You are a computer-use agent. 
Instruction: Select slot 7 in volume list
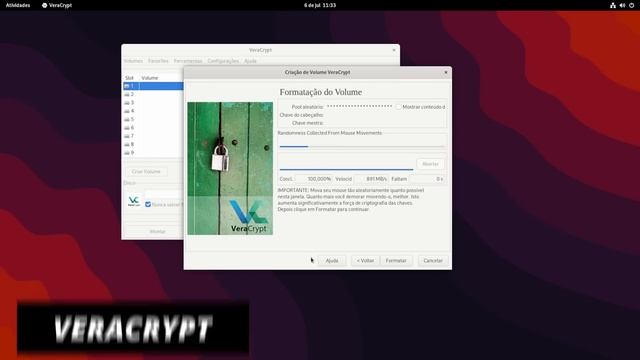point(153,136)
